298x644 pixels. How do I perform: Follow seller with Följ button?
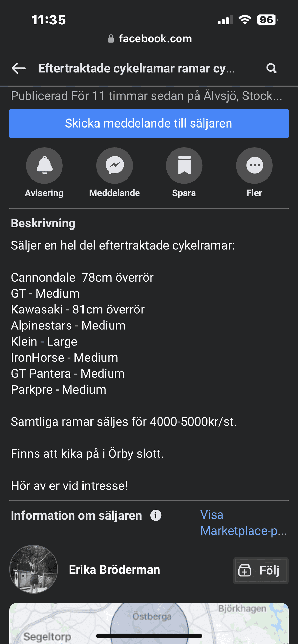[x=261, y=571]
